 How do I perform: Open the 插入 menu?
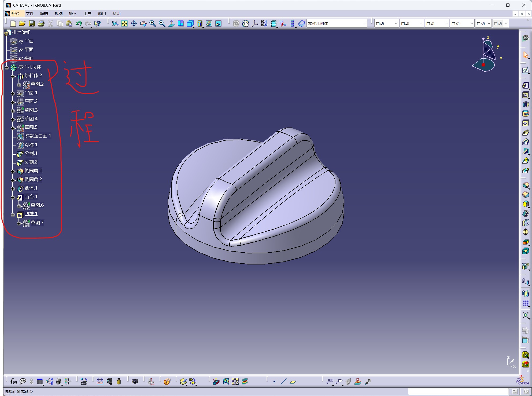coord(73,13)
